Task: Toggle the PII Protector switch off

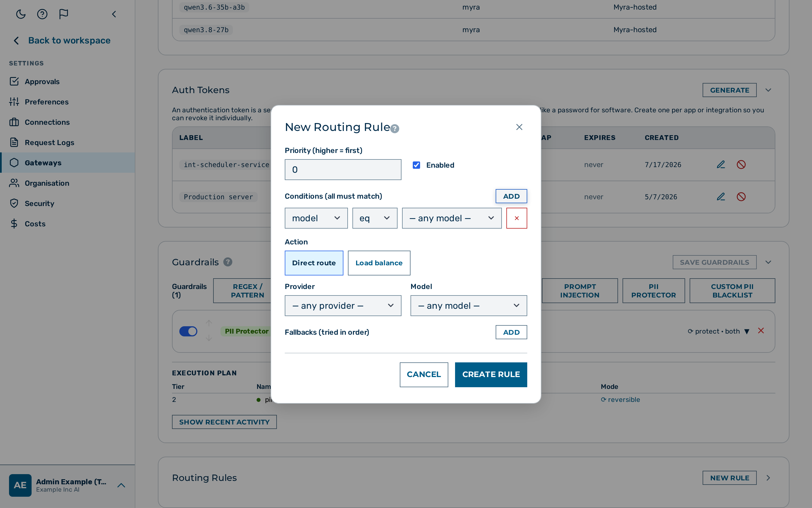Action: point(188,331)
